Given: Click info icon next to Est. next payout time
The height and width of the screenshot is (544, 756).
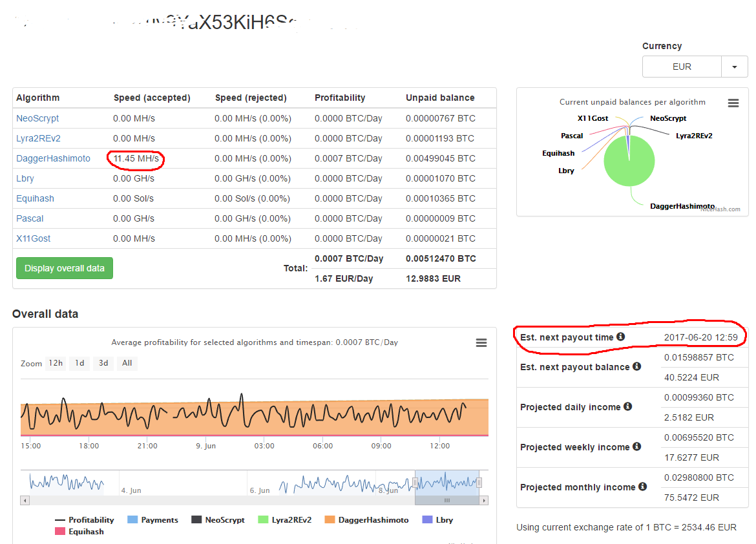Looking at the screenshot, I should coord(620,337).
